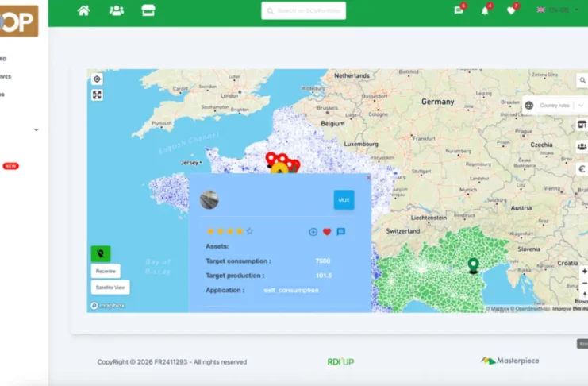588x386 pixels.
Task: Zoom in the map with the plus button
Action: [x=584, y=271]
